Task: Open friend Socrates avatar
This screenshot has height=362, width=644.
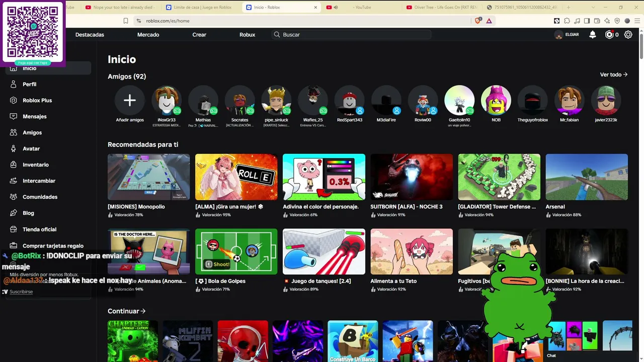Action: coord(240,101)
